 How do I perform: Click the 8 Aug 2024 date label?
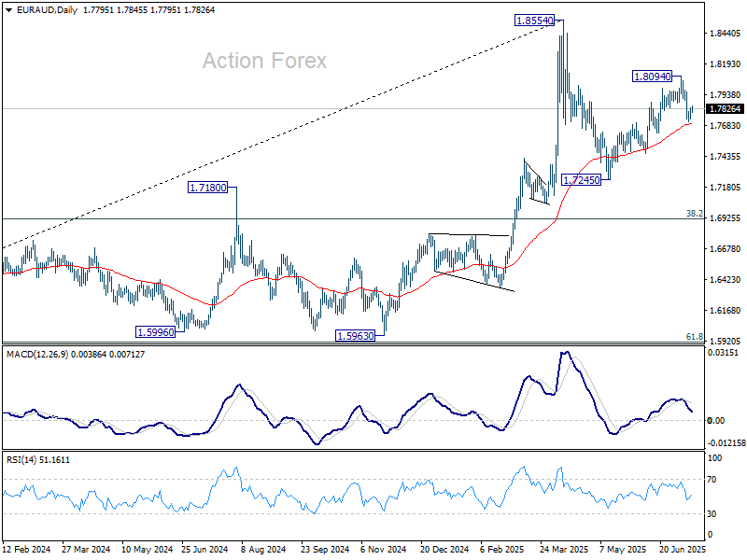263,549
